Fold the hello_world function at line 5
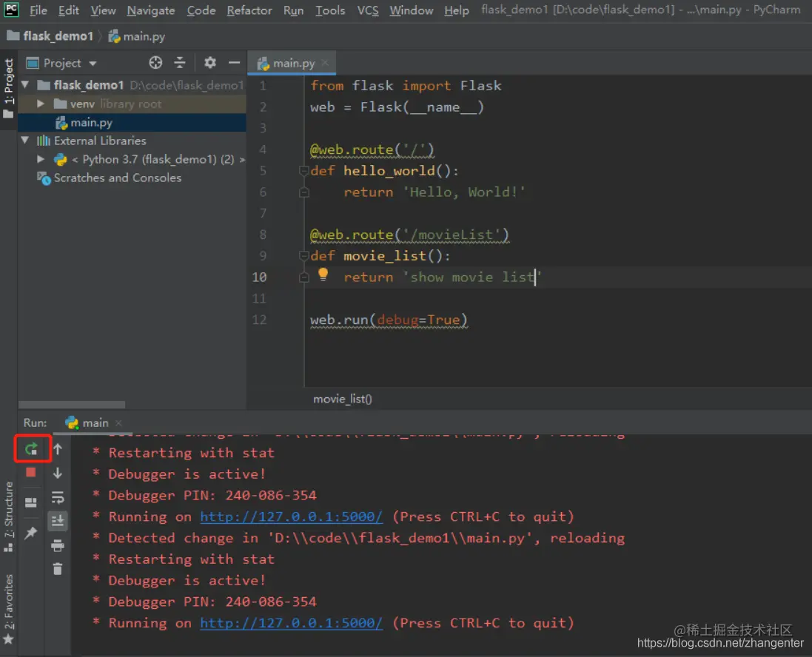 (x=304, y=171)
